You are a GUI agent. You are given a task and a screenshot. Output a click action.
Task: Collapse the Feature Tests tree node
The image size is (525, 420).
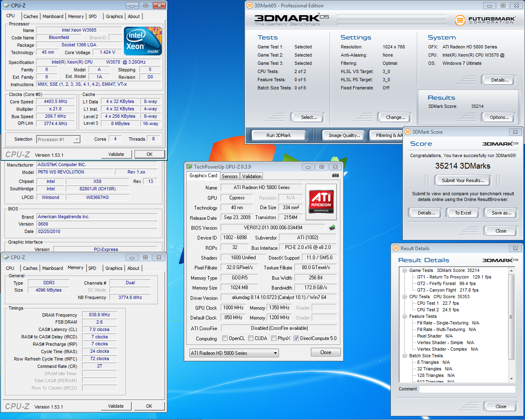click(405, 316)
